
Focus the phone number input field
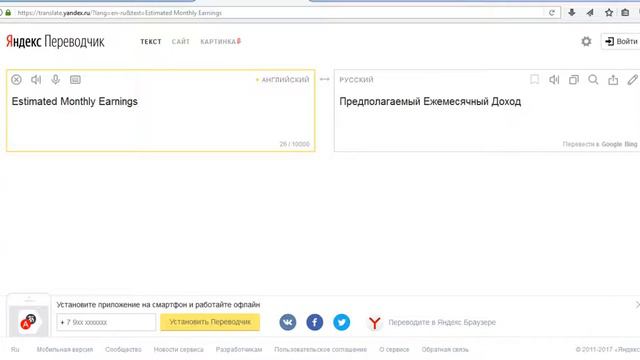[x=106, y=322]
